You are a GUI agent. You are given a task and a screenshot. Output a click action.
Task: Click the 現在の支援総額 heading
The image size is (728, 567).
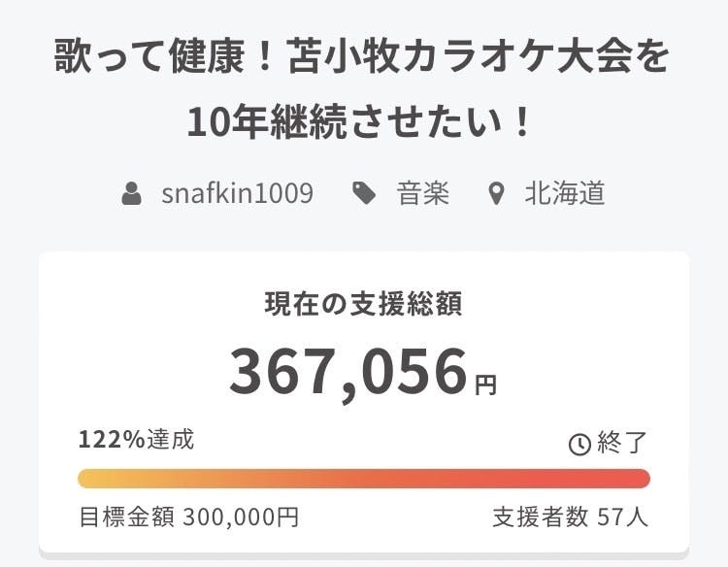(x=364, y=304)
